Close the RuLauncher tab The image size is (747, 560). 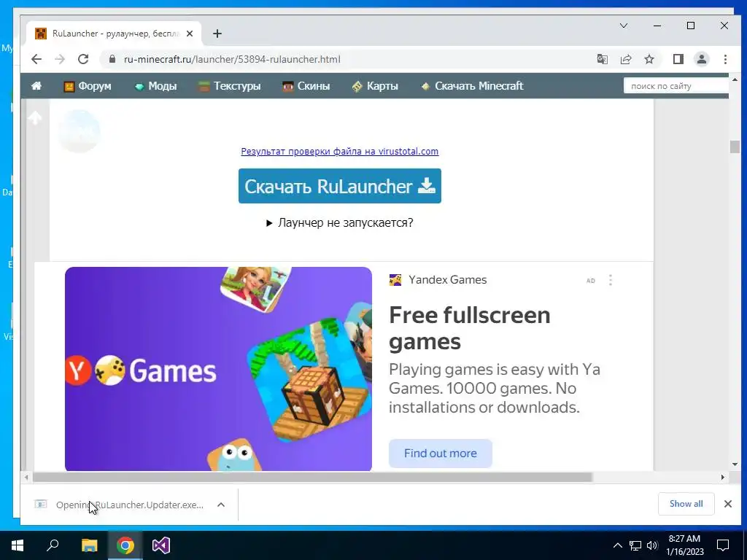click(x=190, y=34)
